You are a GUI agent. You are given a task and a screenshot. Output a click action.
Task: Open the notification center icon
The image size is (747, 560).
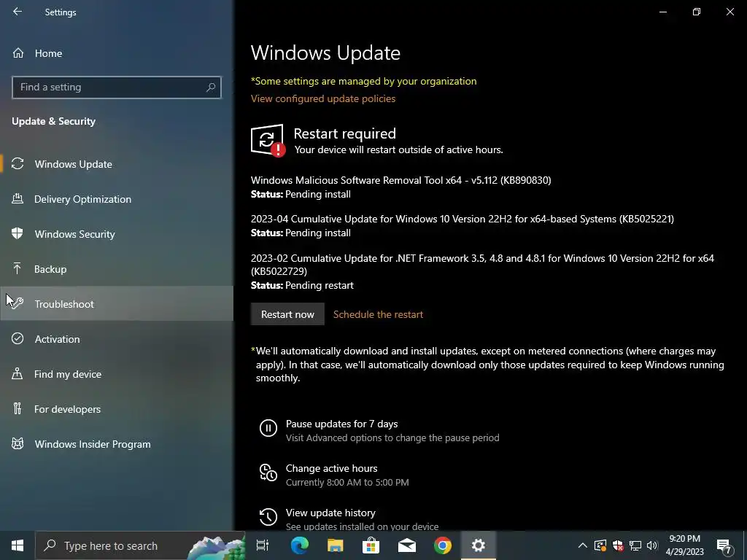724,545
